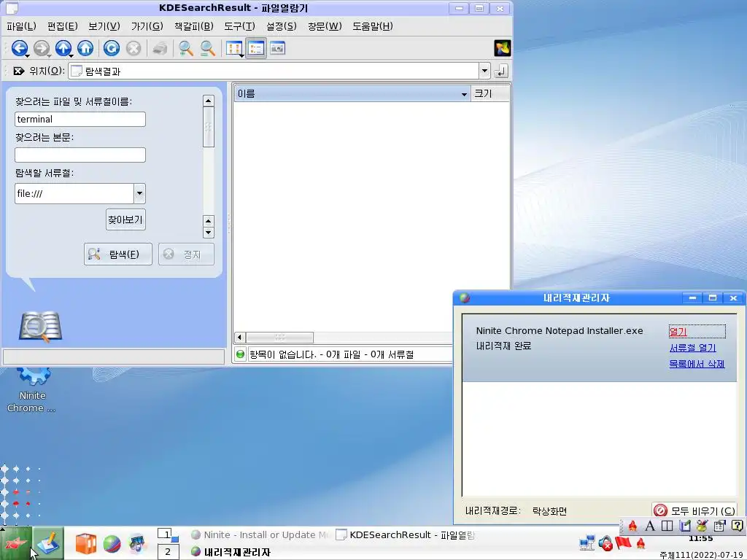Go back with the blue left arrow
The image size is (747, 560).
(x=19, y=48)
